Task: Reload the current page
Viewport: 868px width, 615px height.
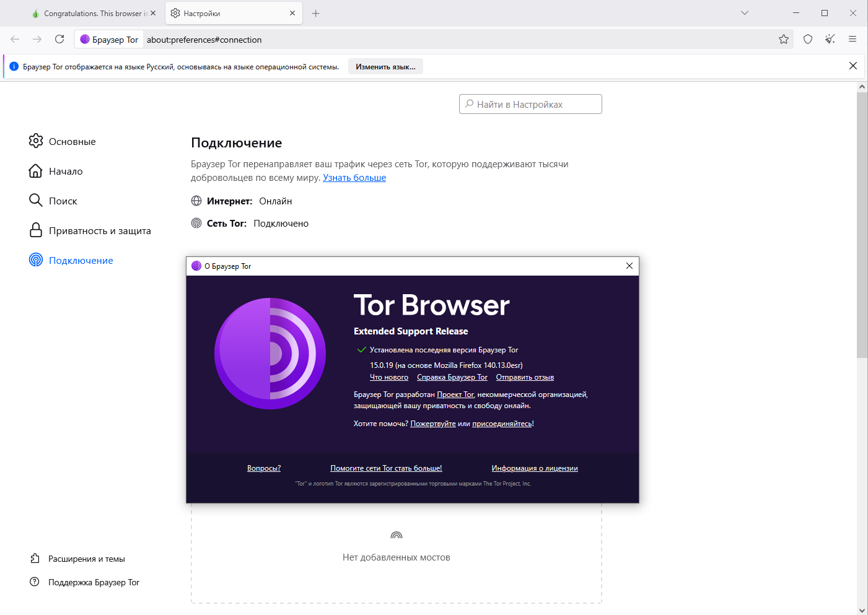Action: click(x=59, y=39)
